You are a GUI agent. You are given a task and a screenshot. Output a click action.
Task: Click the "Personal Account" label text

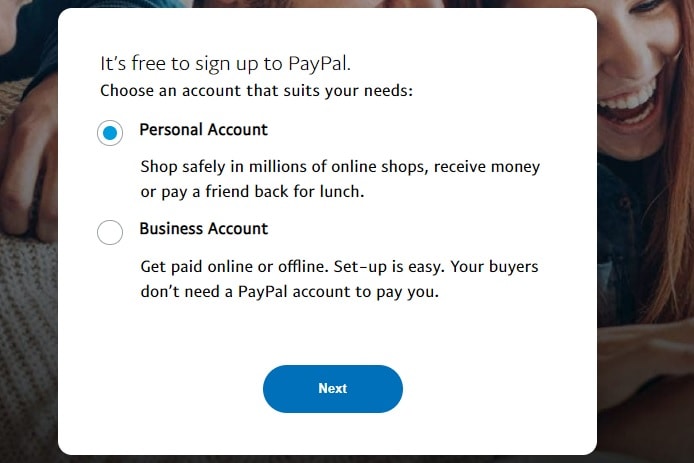[204, 130]
